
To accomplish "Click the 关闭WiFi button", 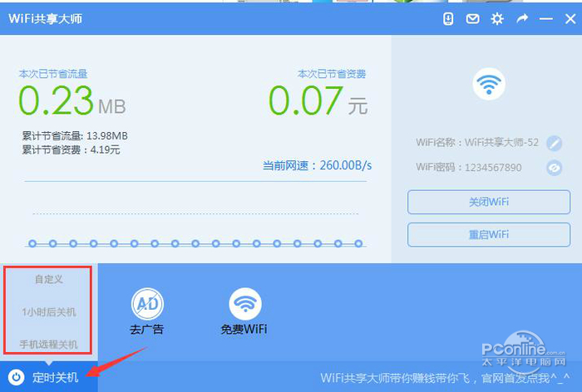I will coord(489,202).
